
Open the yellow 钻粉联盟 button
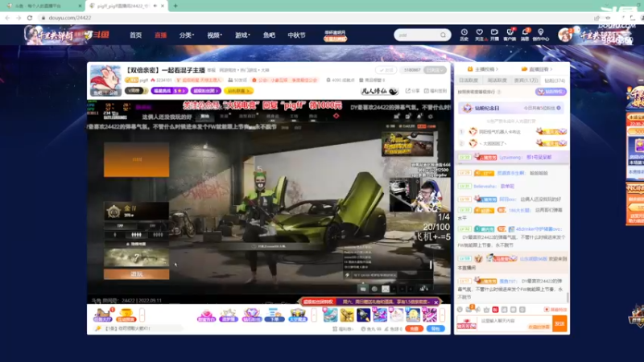[238, 91]
